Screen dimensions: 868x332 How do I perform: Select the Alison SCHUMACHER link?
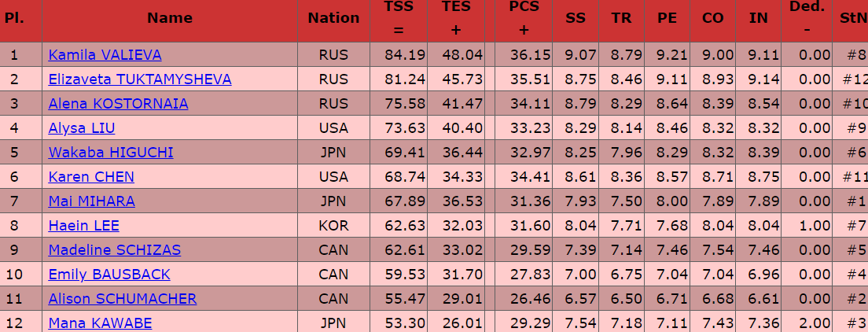(x=122, y=299)
